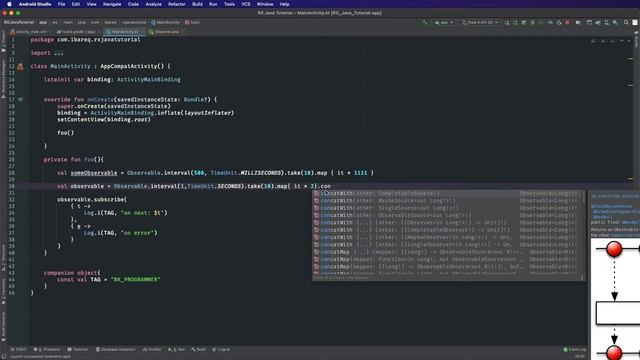Switch to build.gradle (:app) tab
Viewport: 640px width, 360px height.
point(77,31)
